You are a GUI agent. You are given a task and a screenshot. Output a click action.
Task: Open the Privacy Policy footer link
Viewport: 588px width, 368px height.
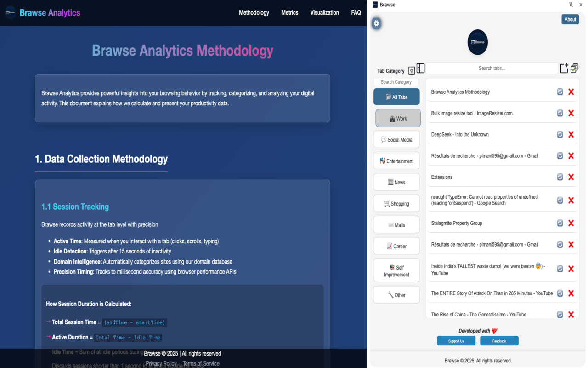[x=161, y=363]
